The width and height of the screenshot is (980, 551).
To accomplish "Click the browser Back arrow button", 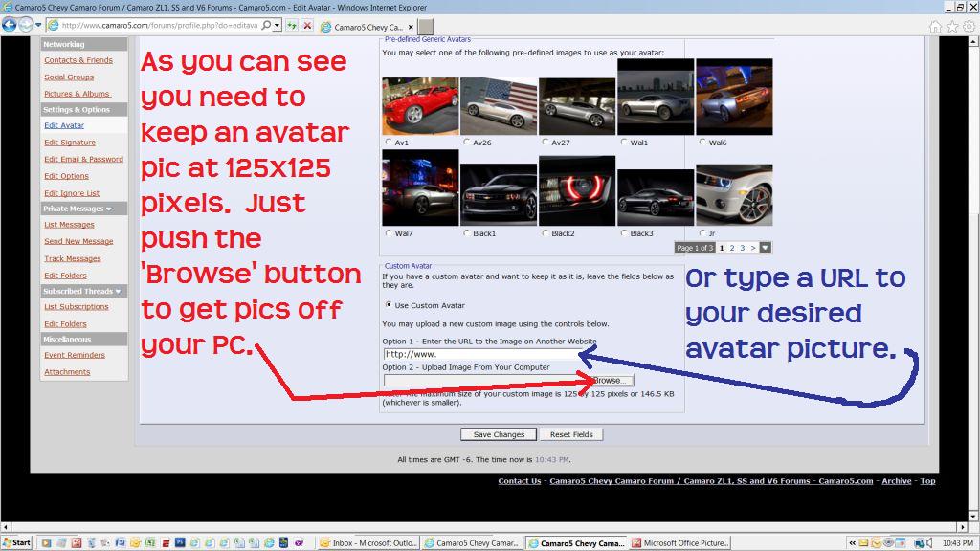I will click(10, 25).
